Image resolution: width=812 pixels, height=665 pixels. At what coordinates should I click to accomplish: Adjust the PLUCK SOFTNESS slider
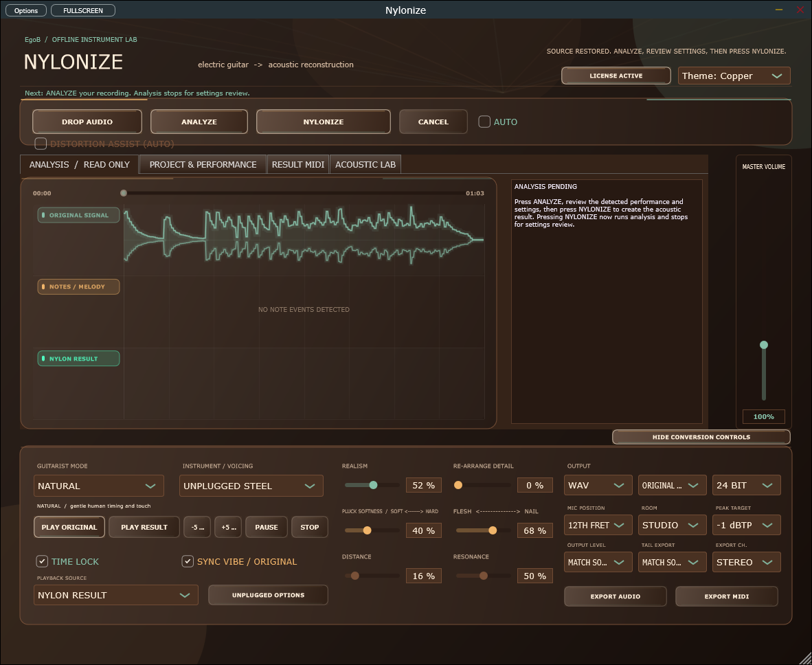coord(367,530)
